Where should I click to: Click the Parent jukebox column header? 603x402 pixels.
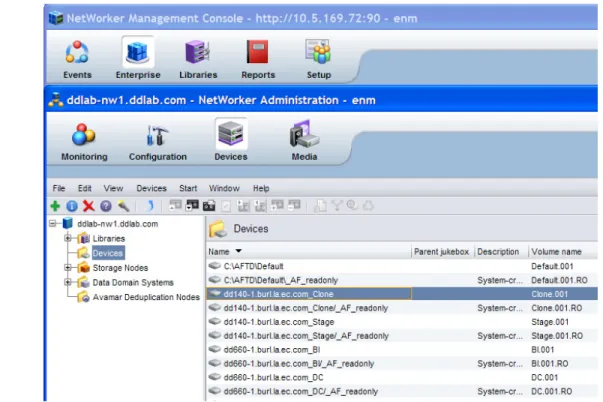[x=441, y=252]
